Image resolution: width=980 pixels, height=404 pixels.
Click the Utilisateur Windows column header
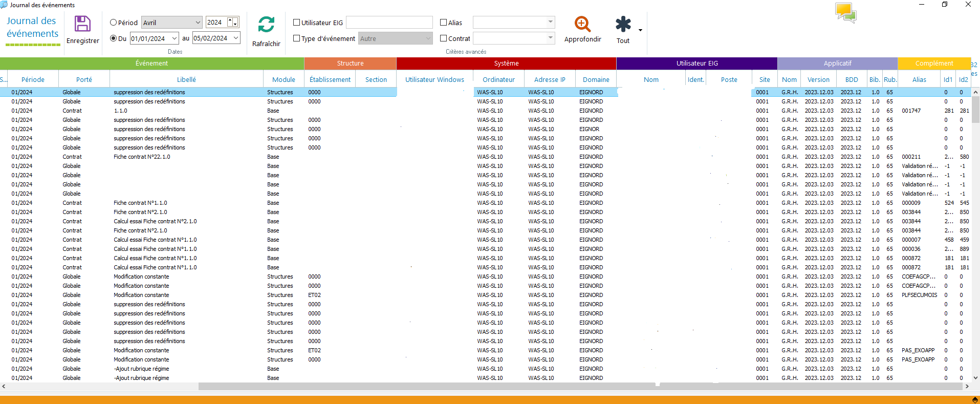[x=434, y=79]
